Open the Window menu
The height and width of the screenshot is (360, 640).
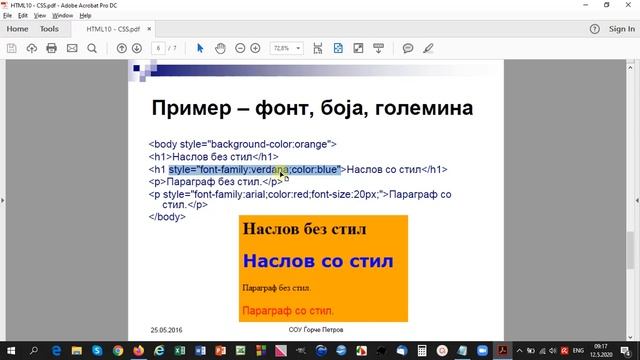[x=62, y=16]
